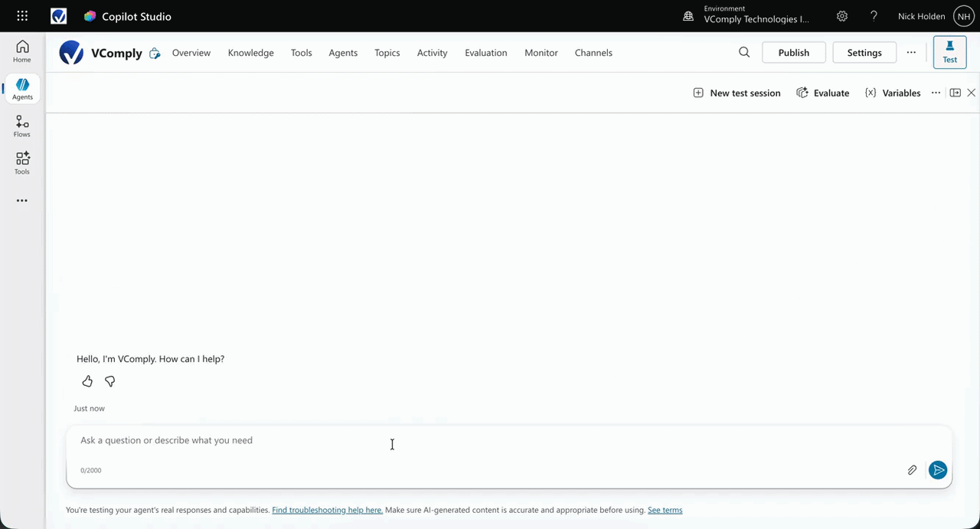Open the app launcher waffle menu
Viewport: 980px width, 529px height.
point(22,16)
